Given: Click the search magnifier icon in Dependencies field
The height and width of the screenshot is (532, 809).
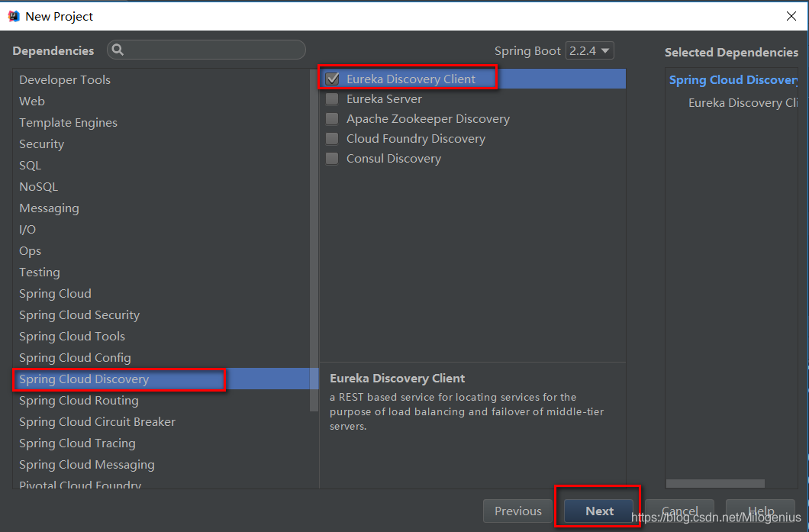Looking at the screenshot, I should point(118,50).
